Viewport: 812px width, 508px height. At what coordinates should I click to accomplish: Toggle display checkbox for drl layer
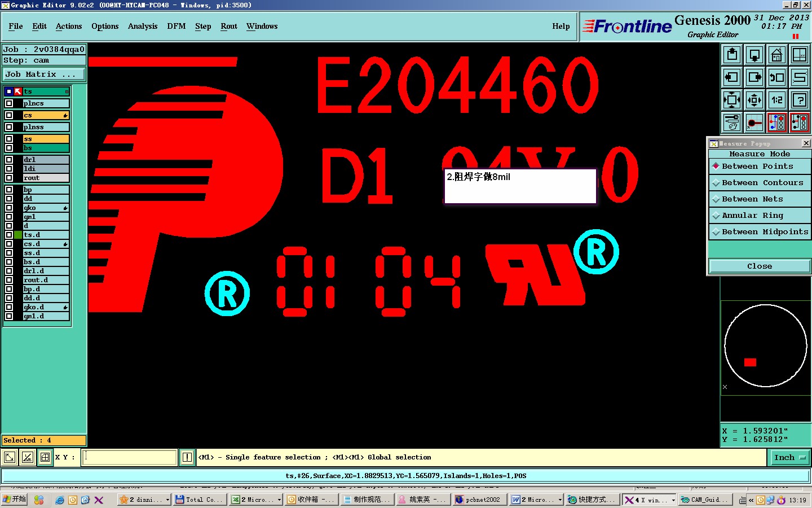tap(9, 160)
